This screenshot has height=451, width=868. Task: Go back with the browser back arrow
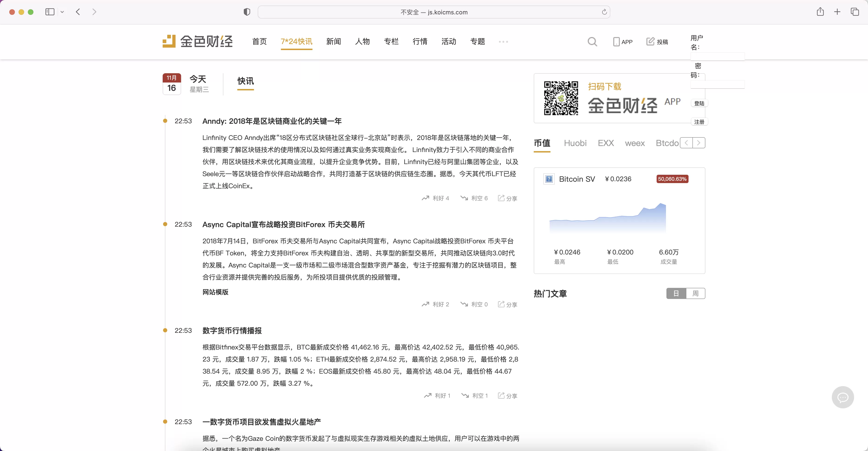click(78, 12)
